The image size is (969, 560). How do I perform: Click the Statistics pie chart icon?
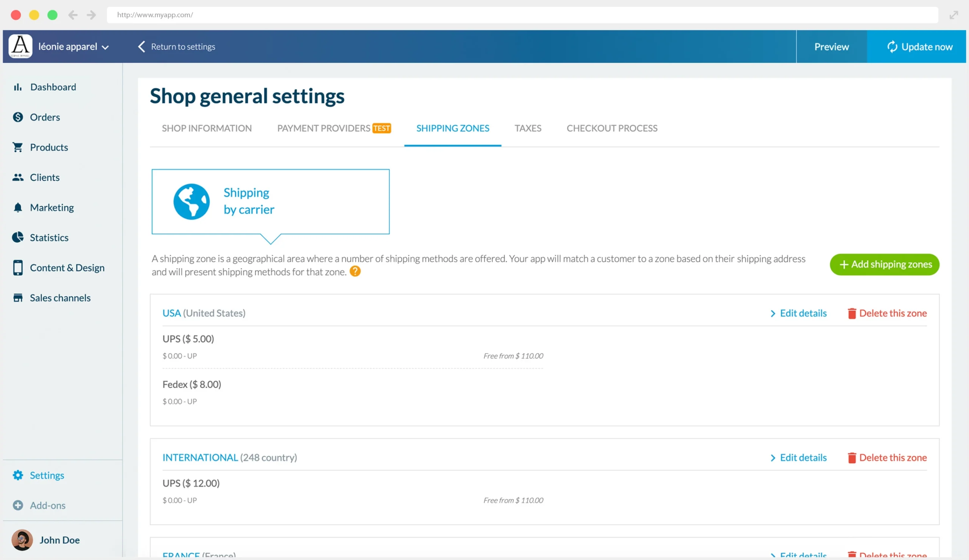pyautogui.click(x=18, y=238)
